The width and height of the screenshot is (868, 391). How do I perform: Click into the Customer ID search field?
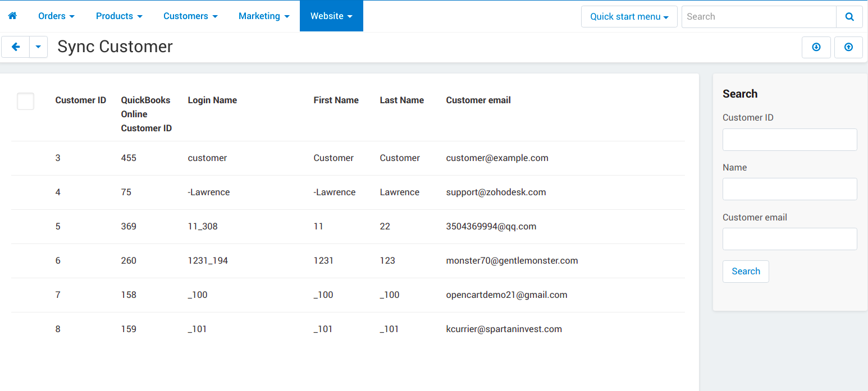point(790,140)
